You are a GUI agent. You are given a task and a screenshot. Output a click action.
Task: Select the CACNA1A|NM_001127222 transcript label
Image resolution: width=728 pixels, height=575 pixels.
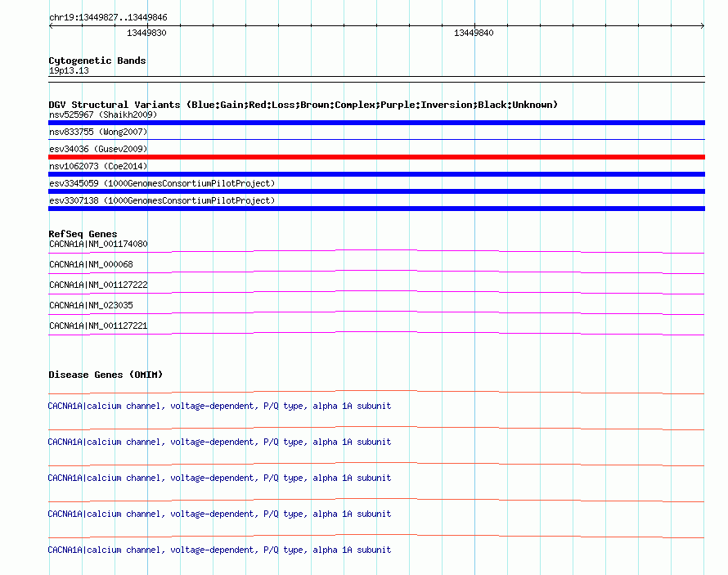(x=98, y=285)
